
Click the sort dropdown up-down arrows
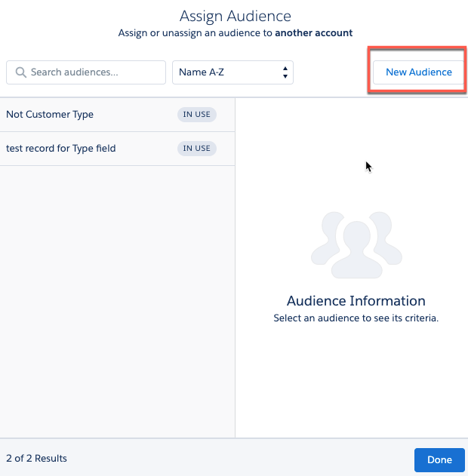[285, 72]
